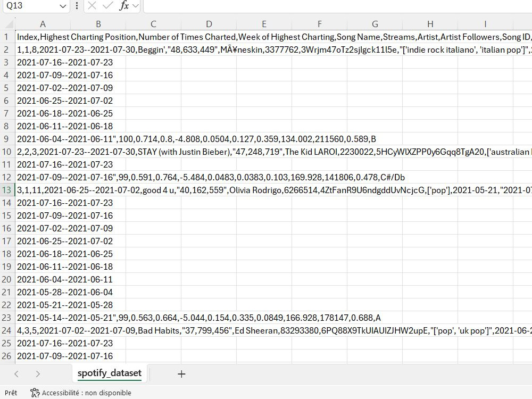Click the previous sheet navigation arrow
Screen dimensions: 532x399
[16, 374]
